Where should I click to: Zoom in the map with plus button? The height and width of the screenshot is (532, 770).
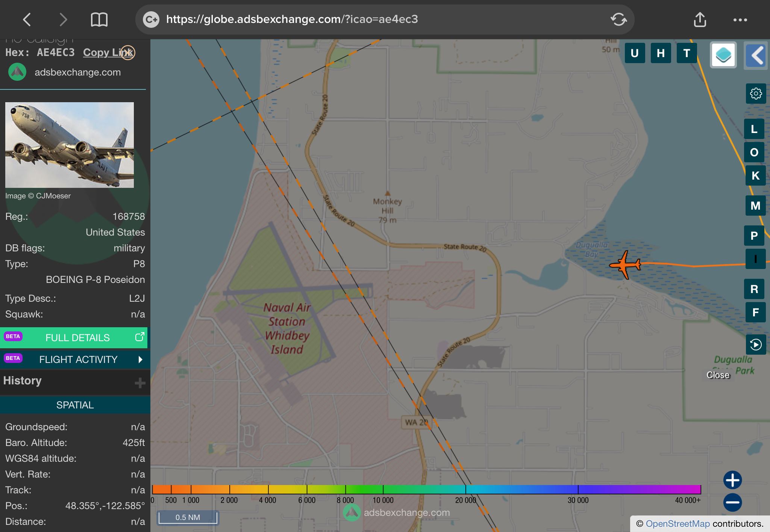click(x=732, y=480)
